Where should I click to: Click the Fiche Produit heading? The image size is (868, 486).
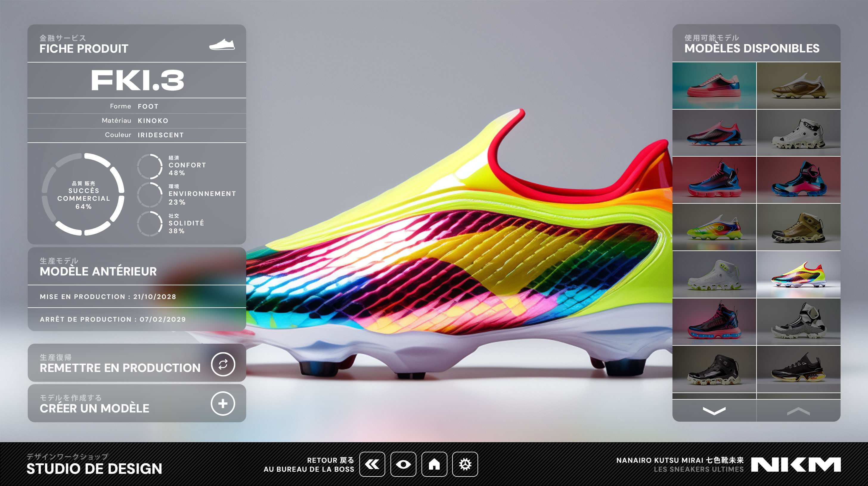[84, 49]
